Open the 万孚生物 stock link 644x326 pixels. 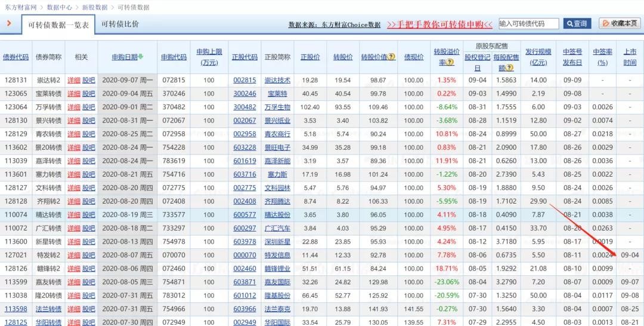tap(277, 107)
